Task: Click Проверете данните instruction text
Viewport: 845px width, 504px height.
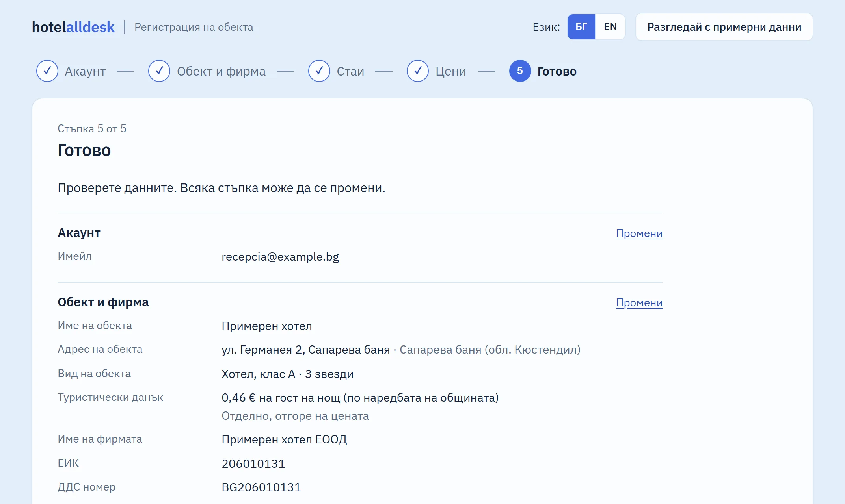Action: [x=221, y=188]
